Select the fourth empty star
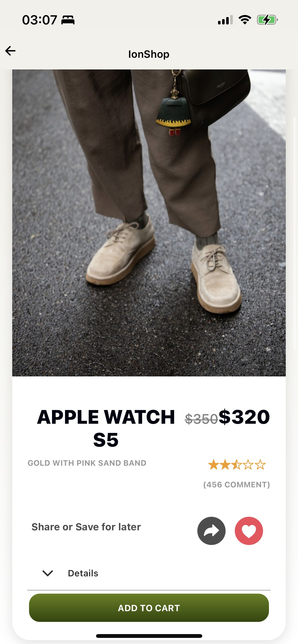This screenshot has width=298, height=644. tap(248, 465)
